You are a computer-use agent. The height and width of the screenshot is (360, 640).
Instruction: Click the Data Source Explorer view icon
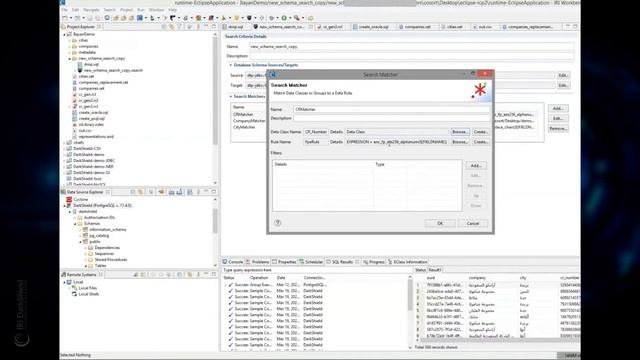click(x=63, y=192)
